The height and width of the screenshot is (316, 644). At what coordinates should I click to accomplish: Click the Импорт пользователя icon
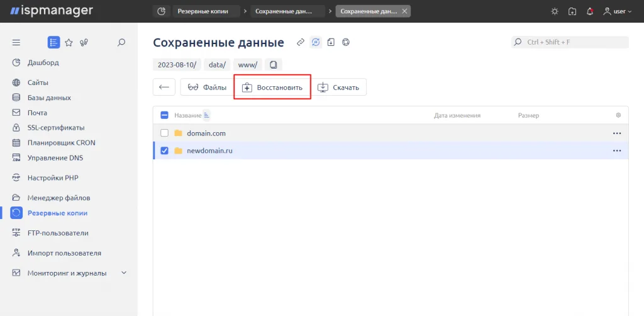pos(16,253)
